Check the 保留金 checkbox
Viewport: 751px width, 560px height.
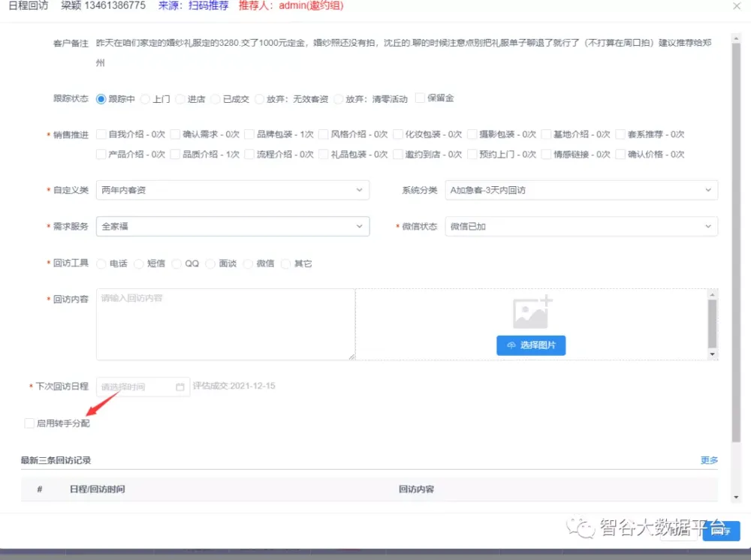pyautogui.click(x=420, y=98)
